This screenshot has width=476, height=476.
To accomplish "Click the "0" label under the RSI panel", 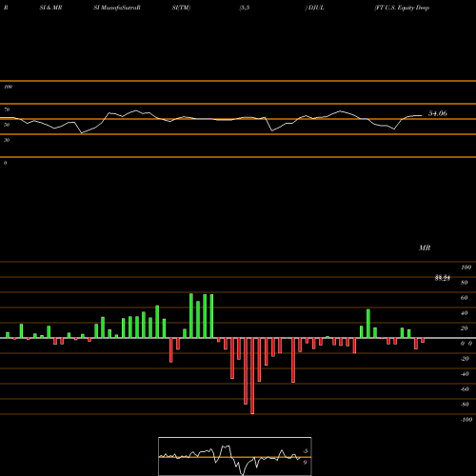I will (x=5, y=163).
